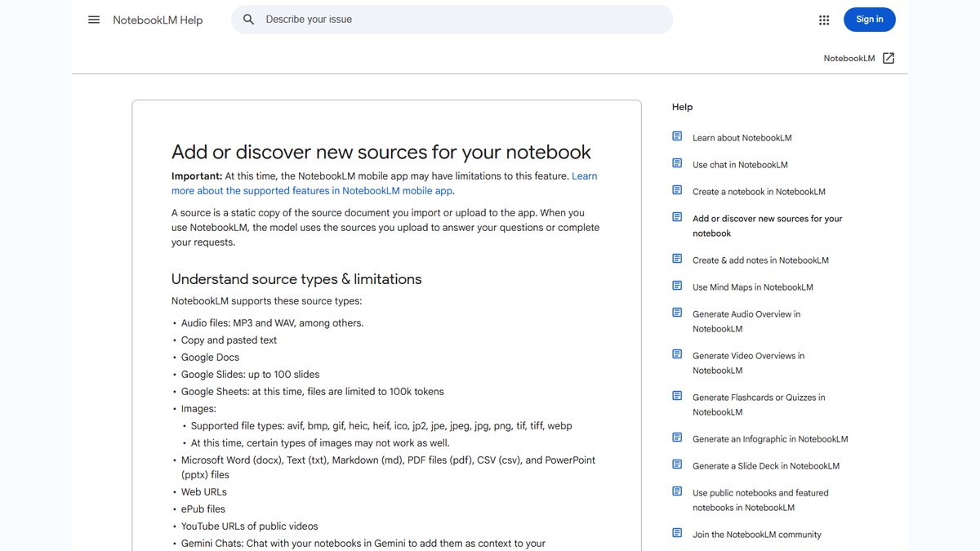Click the Google Docs bullet
980x551 pixels.
coord(210,358)
